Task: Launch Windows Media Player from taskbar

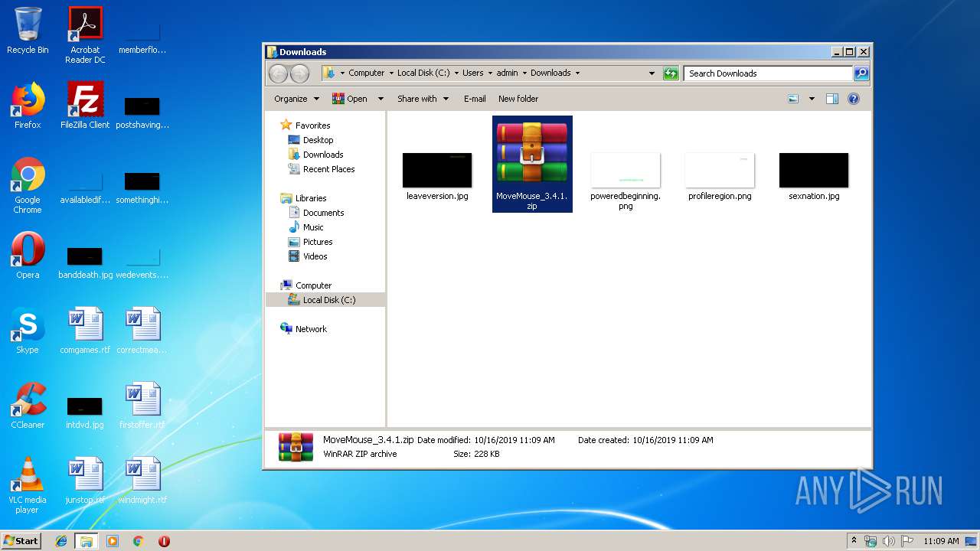Action: pyautogui.click(x=113, y=541)
